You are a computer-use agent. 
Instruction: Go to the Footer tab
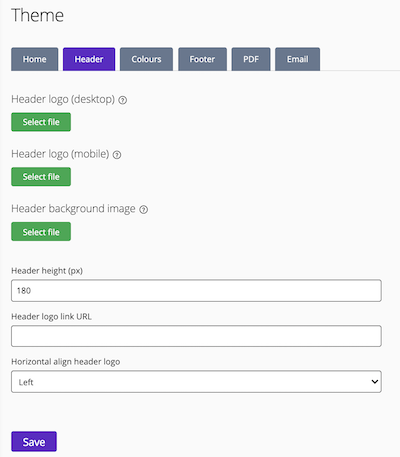202,59
